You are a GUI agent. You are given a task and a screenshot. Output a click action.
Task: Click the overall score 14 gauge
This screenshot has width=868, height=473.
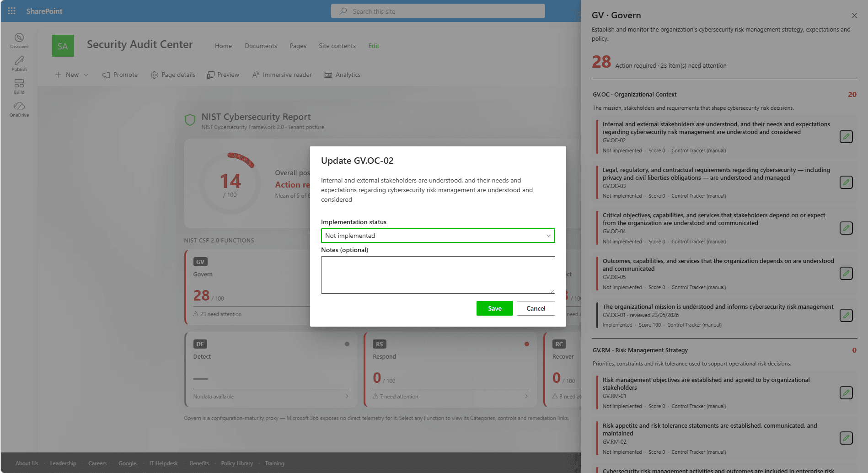tap(230, 183)
